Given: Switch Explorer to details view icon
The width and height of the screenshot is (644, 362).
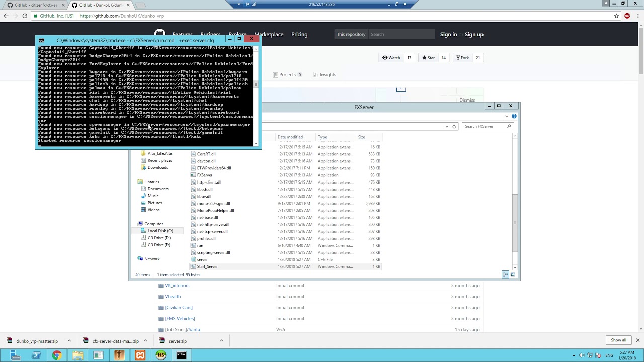Looking at the screenshot, I should [506, 274].
